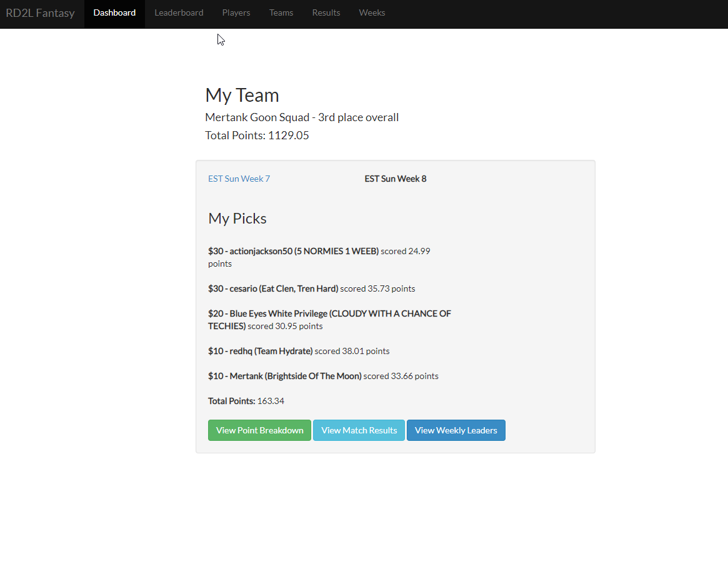Click the My Picks heading
The width and height of the screenshot is (728, 577).
237,219
